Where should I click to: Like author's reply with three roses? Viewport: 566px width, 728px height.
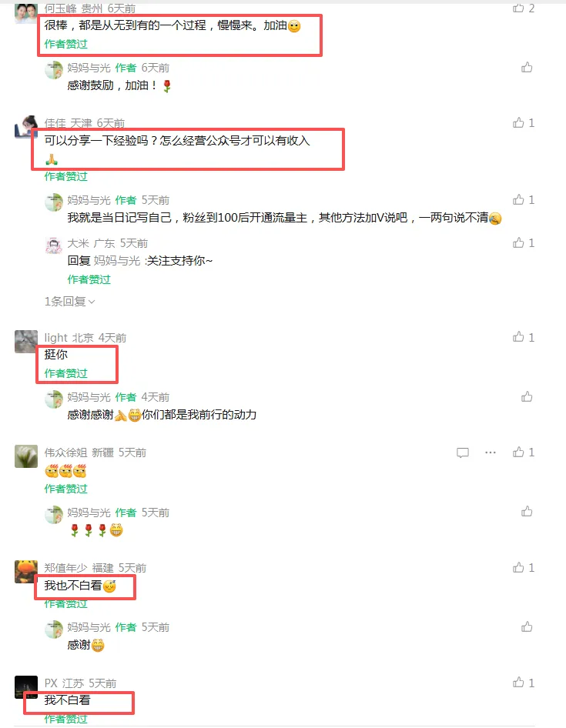[x=527, y=512]
